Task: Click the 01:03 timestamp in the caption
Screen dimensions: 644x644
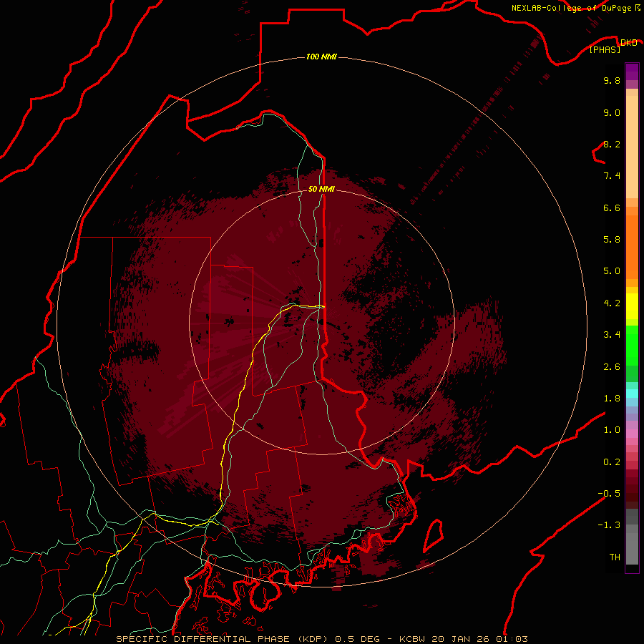Action: point(512,639)
